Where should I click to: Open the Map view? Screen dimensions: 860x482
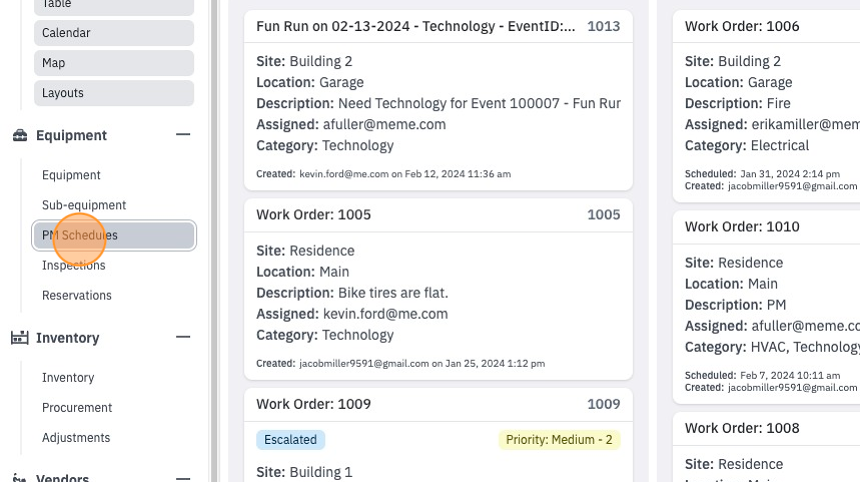click(114, 63)
